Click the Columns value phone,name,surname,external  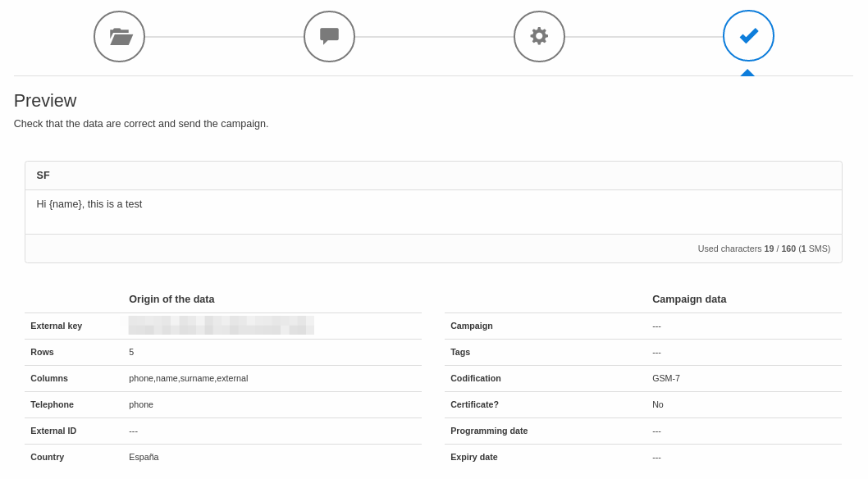pyautogui.click(x=188, y=378)
